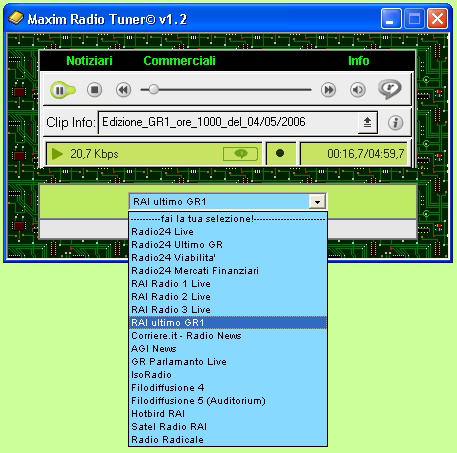Click the elapsed time display 00:16,7/04:59,7
The width and height of the screenshot is (457, 453).
[366, 154]
